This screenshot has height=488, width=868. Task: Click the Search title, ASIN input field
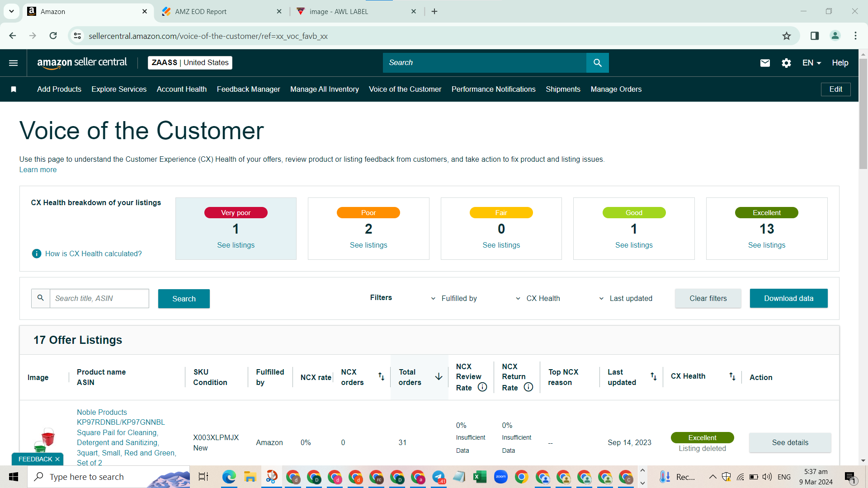click(99, 298)
